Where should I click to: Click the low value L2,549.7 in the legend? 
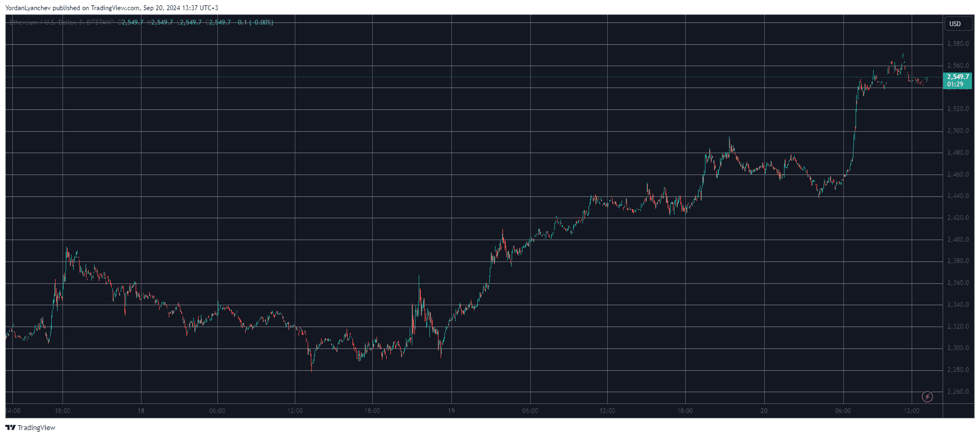(x=190, y=22)
